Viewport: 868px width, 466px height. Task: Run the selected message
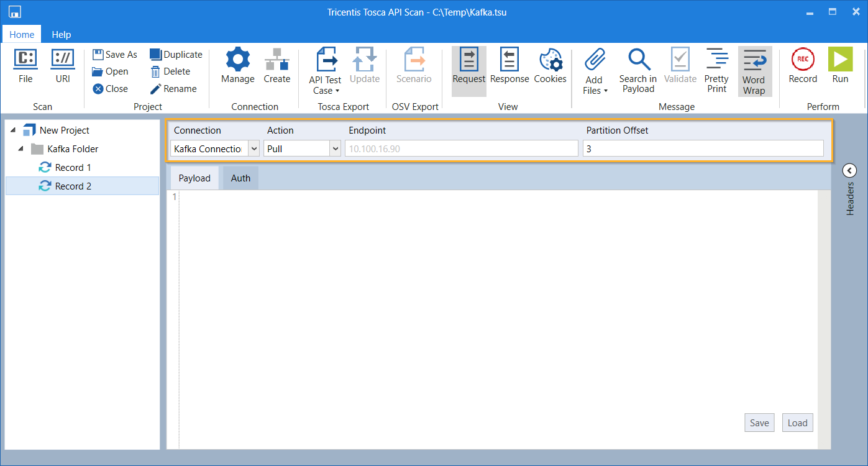840,60
